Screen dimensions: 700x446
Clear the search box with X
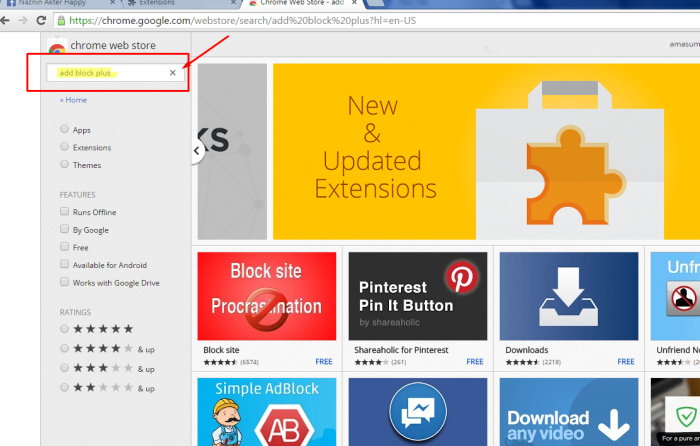point(173,72)
